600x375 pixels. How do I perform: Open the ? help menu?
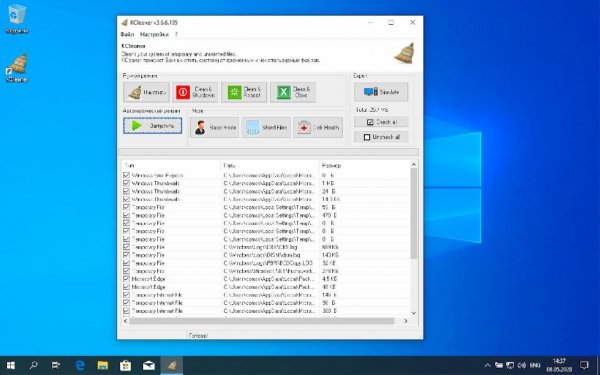[176, 34]
